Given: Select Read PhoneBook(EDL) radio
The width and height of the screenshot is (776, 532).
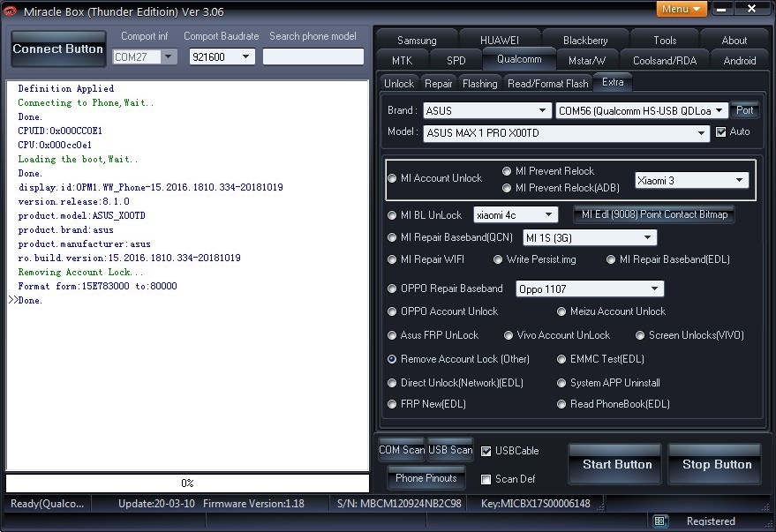Looking at the screenshot, I should coord(561,404).
